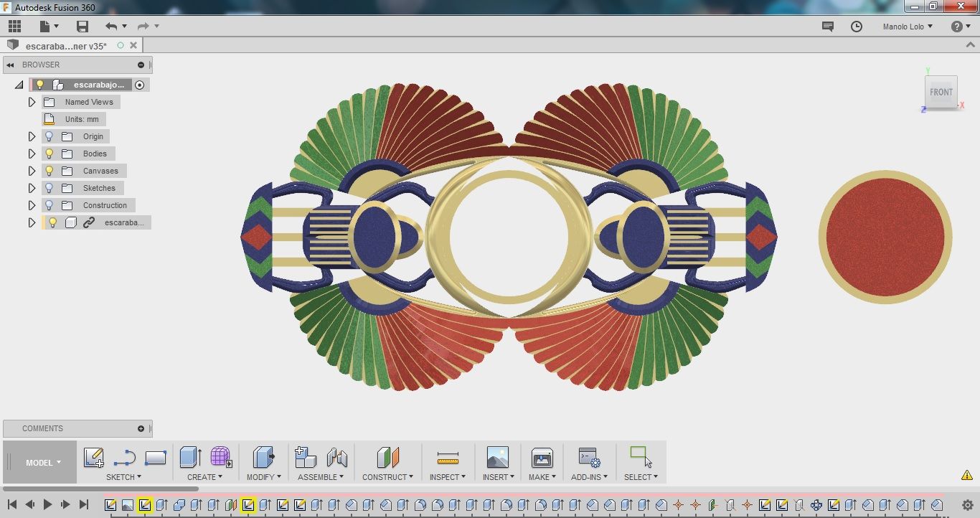The width and height of the screenshot is (980, 518).
Task: Click the Press Pull icon under MODIFY
Action: 263,457
